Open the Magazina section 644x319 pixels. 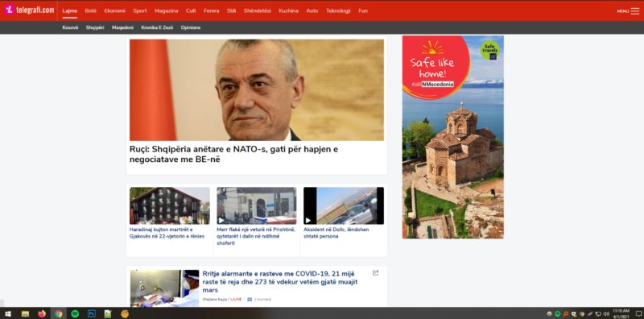[x=167, y=10]
